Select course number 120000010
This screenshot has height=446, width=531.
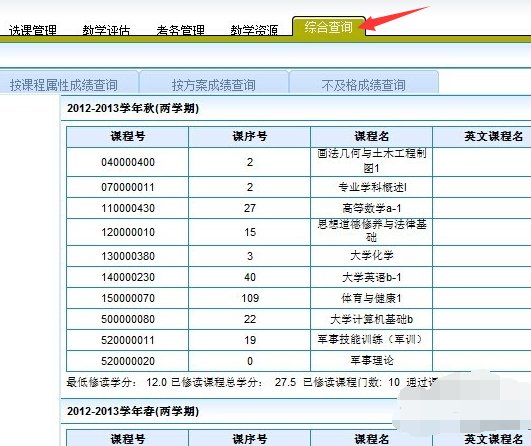click(128, 232)
